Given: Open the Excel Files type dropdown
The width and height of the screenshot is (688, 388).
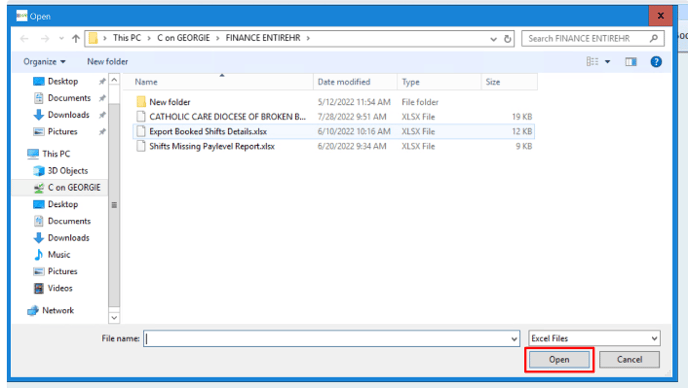Looking at the screenshot, I should (x=594, y=338).
